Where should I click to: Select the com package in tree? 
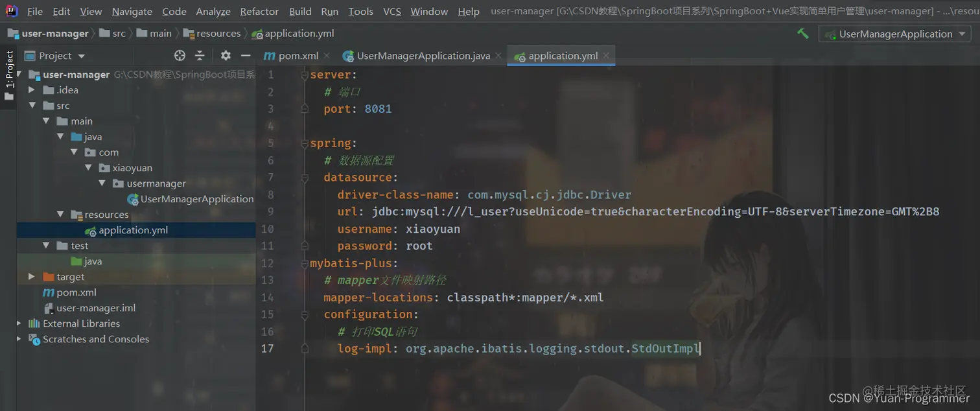108,152
